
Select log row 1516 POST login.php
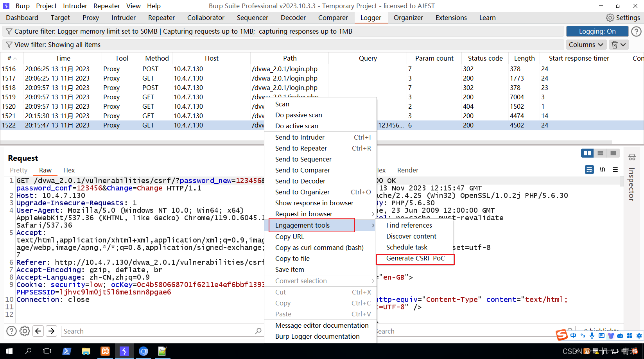click(x=322, y=69)
